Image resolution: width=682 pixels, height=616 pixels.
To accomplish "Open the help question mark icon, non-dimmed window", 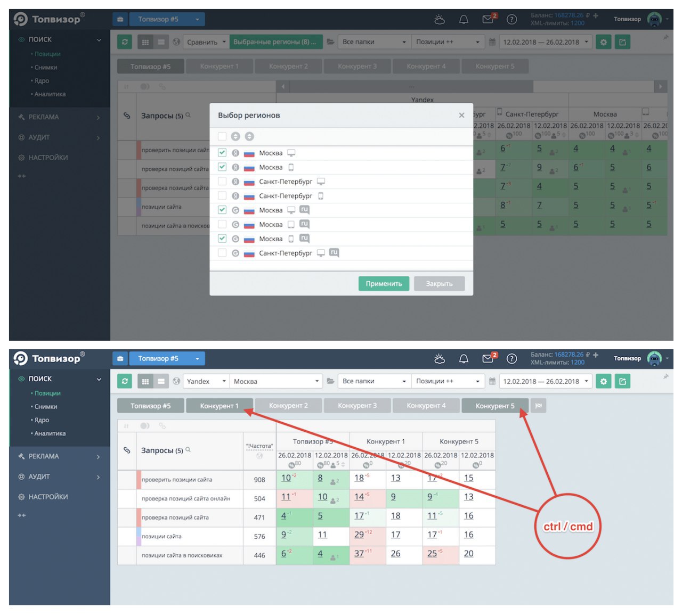I will coord(511,359).
